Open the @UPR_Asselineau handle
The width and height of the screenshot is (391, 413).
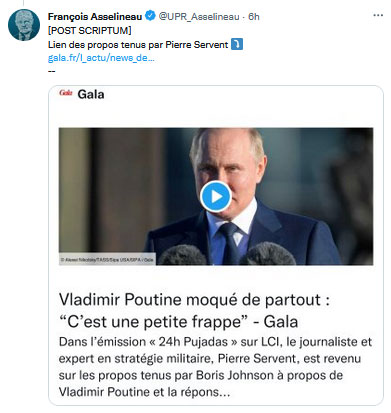[199, 16]
